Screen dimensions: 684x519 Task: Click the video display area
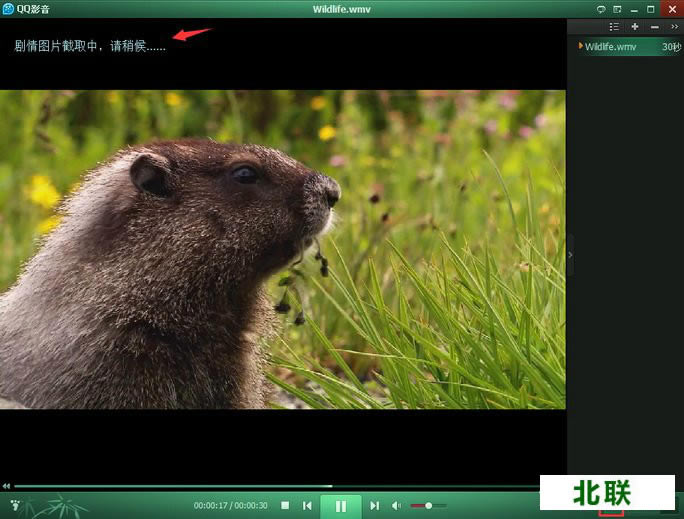coord(282,250)
